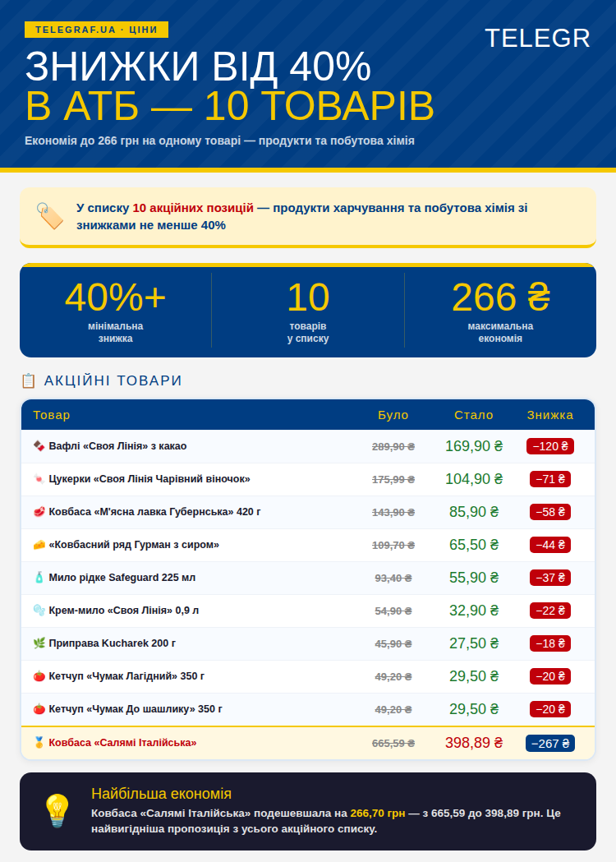Click the Знижка column header
The height and width of the screenshot is (862, 616).
(549, 415)
